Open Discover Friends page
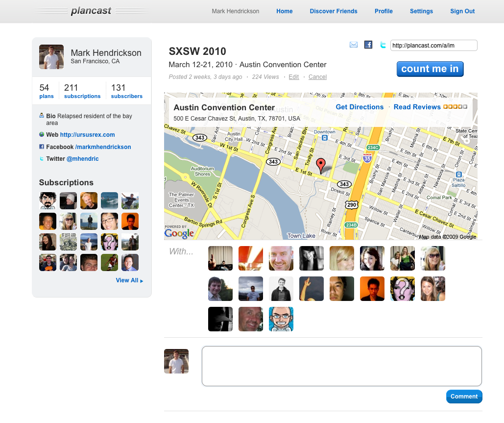This screenshot has height=423, width=504. pos(334,11)
